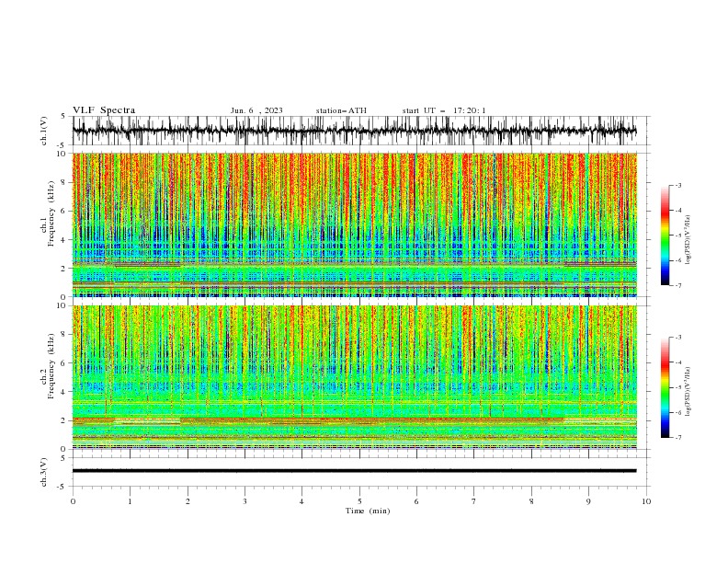Click the "8" kHz tick of ch.2 spectrogram

[x=64, y=335]
